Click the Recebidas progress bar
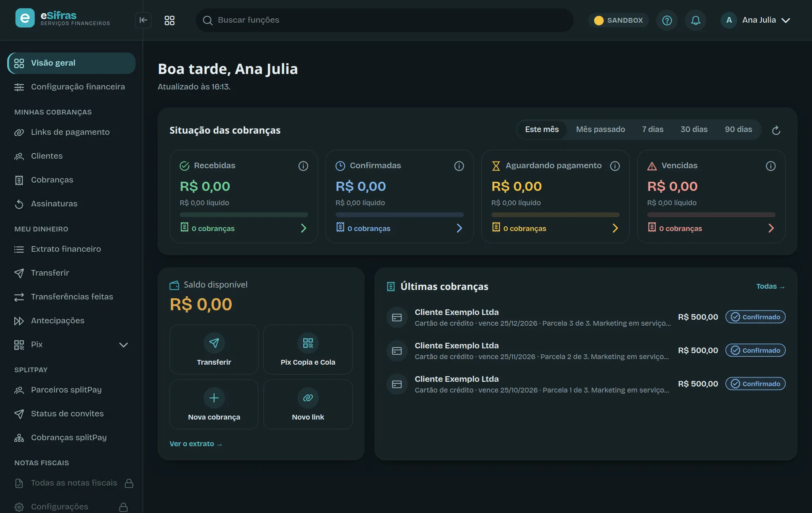Viewport: 812px width, 513px height. [244, 215]
